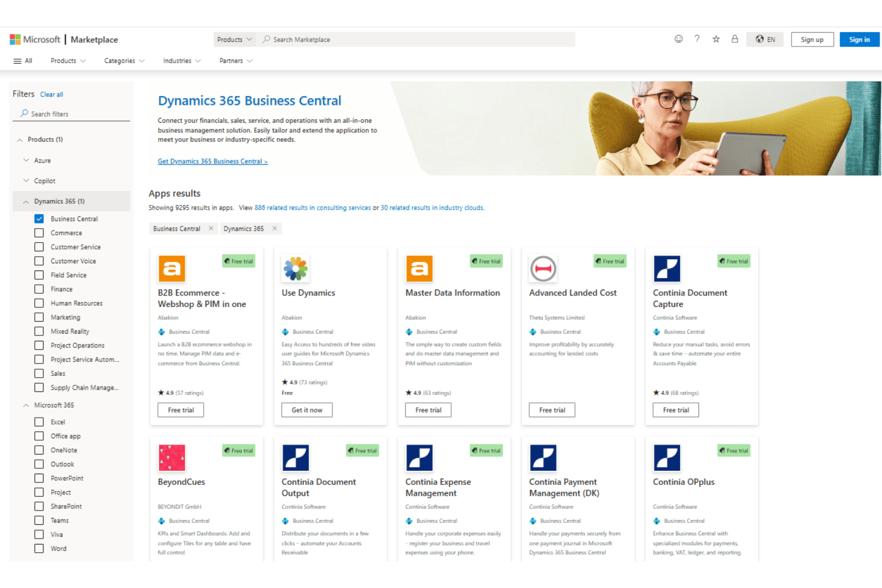The height and width of the screenshot is (588, 882).
Task: Open favorites star icon in header
Action: point(716,39)
